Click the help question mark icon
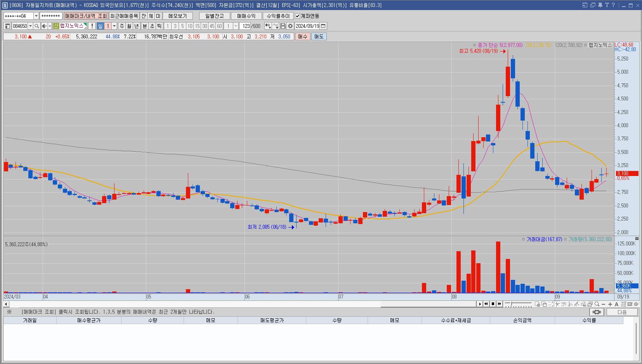 (x=613, y=5)
